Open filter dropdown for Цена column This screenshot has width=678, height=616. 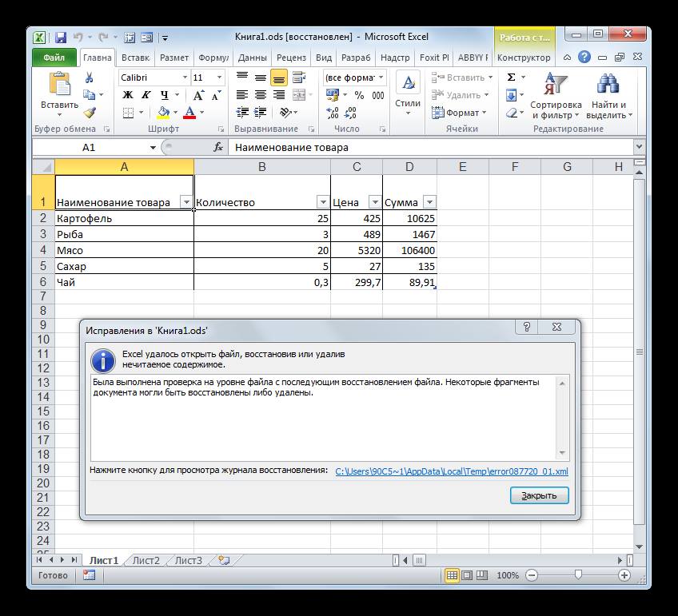click(375, 202)
